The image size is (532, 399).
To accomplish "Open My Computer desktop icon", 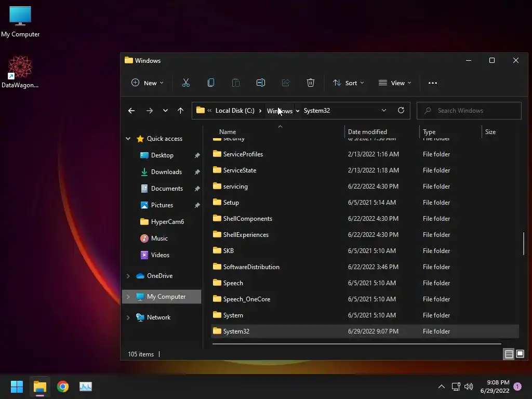I will pos(20,22).
